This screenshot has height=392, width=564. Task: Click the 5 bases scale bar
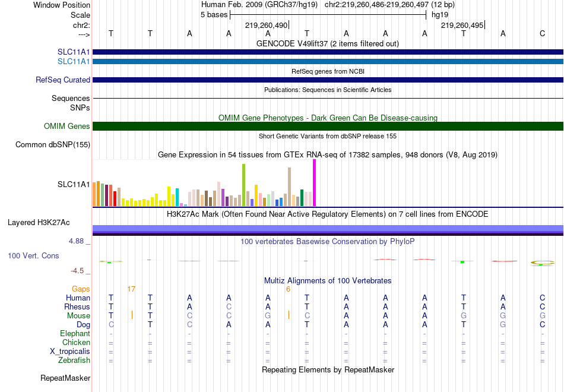tap(328, 15)
